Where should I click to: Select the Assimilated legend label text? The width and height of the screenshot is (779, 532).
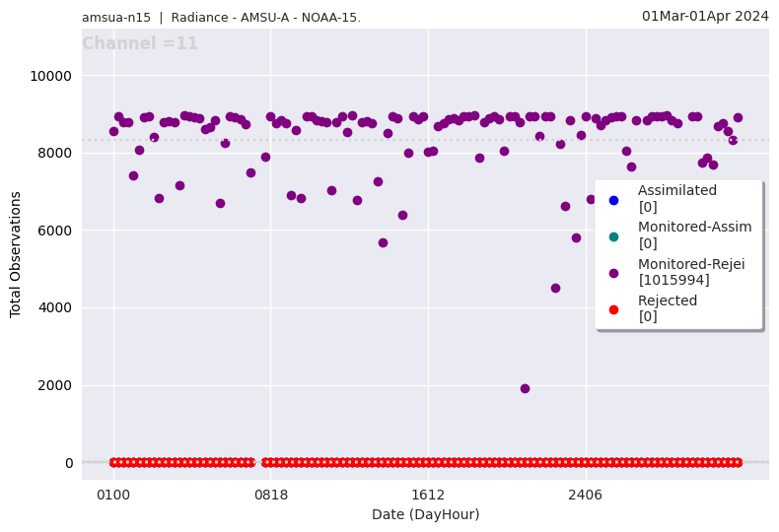click(x=676, y=190)
